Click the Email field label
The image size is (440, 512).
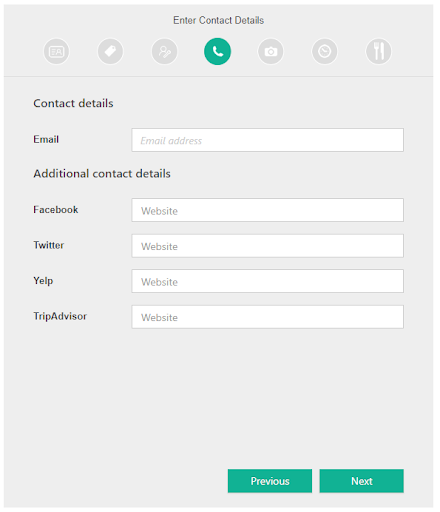click(46, 139)
